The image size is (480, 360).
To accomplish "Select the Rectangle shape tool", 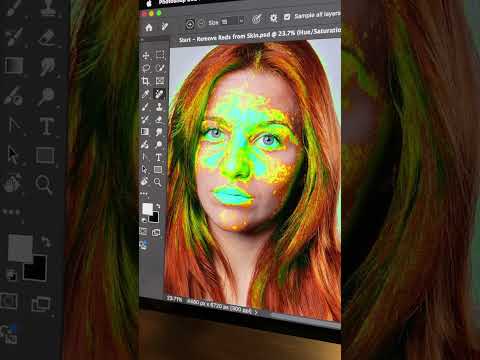I will click(x=158, y=170).
